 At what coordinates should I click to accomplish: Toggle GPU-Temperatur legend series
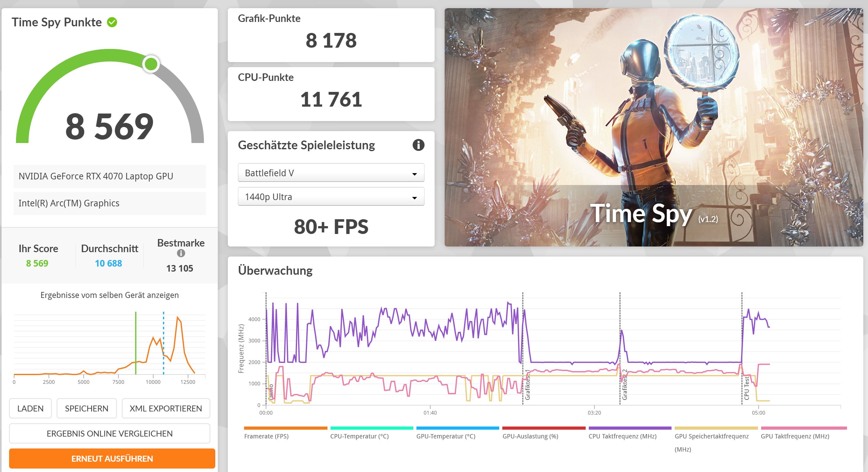(x=446, y=436)
